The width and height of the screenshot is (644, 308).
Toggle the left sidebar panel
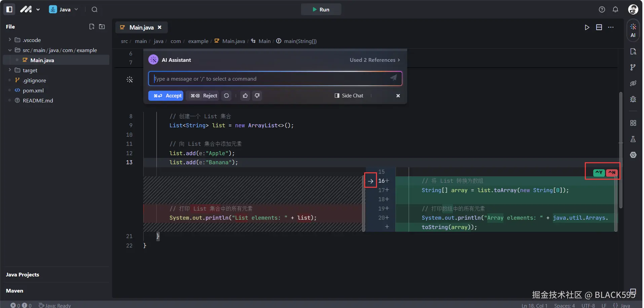click(x=9, y=9)
